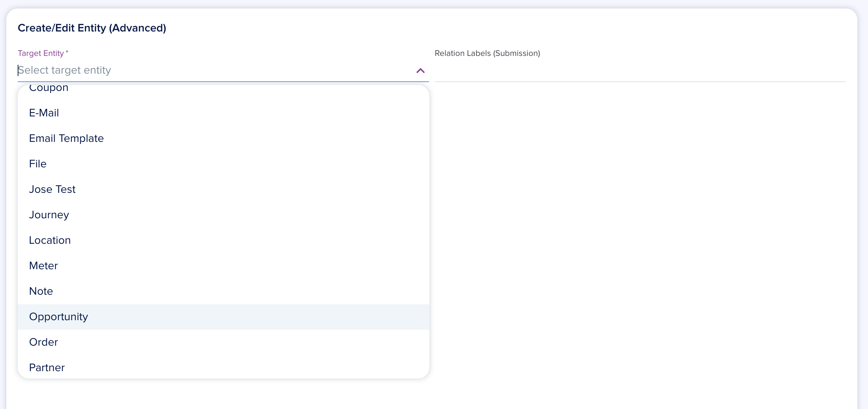Choose E-Mail from the dropdown list
The height and width of the screenshot is (409, 868).
(x=44, y=113)
